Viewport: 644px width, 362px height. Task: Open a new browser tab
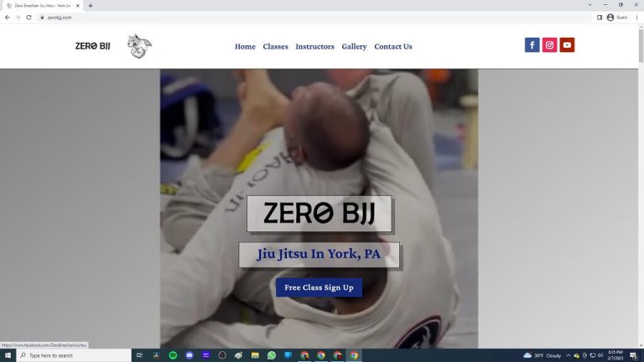tap(91, 6)
